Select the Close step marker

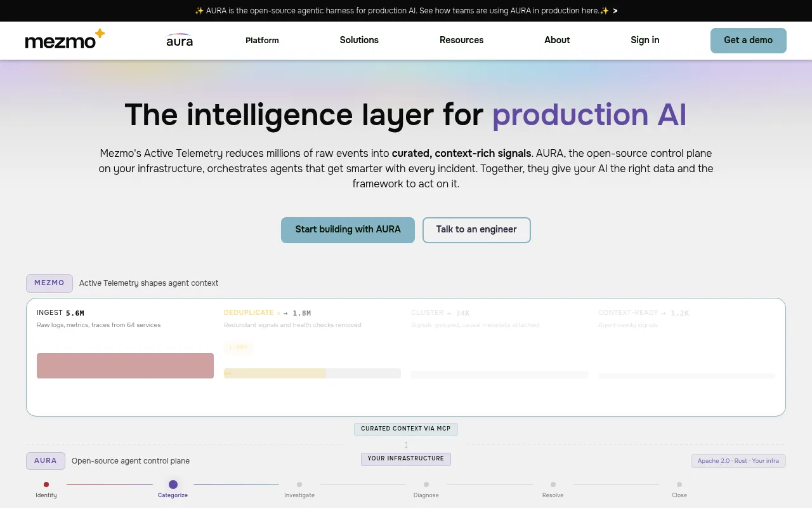[679, 485]
